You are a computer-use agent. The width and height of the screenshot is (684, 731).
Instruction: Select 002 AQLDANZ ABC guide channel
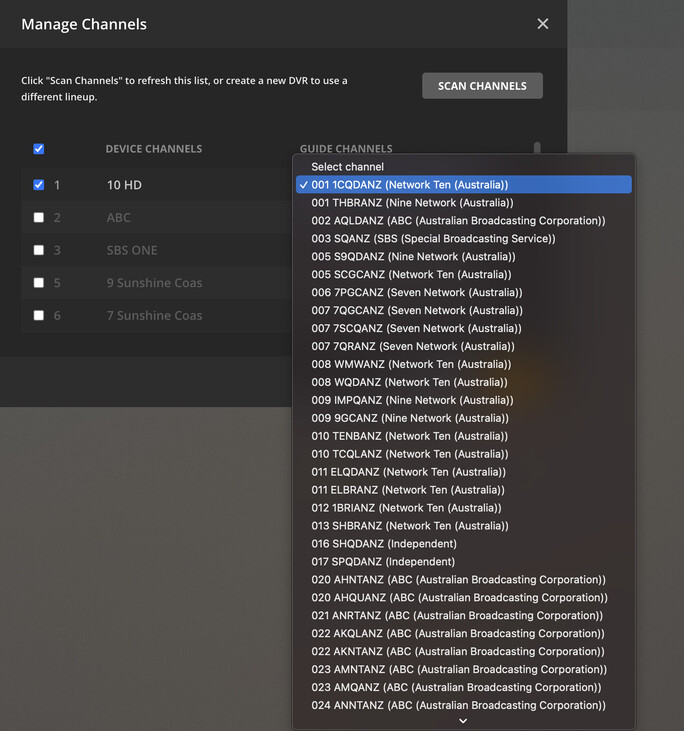pyautogui.click(x=457, y=221)
